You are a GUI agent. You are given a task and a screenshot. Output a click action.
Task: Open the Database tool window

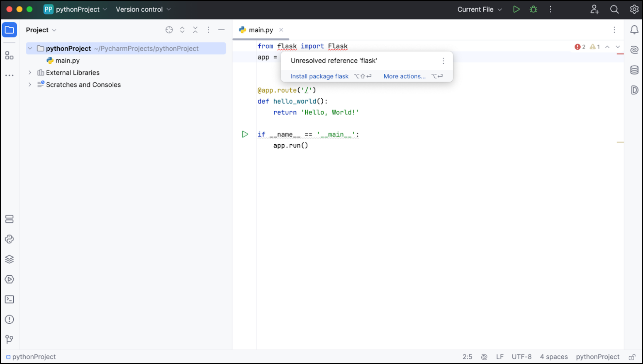pyautogui.click(x=634, y=70)
